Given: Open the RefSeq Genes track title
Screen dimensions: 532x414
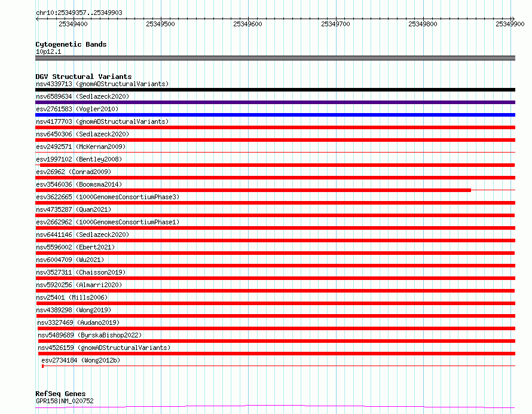Looking at the screenshot, I should coord(60,394).
